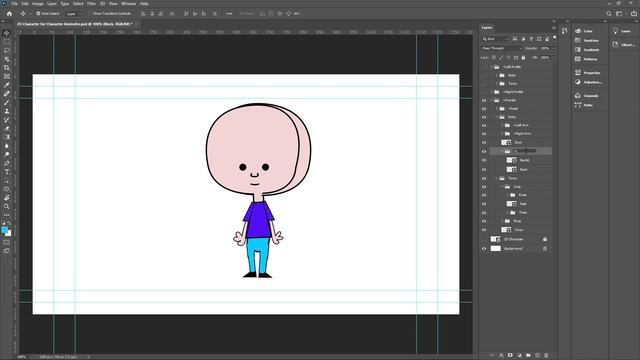Select the Crop tool
This screenshot has height=360, width=640.
point(7,68)
